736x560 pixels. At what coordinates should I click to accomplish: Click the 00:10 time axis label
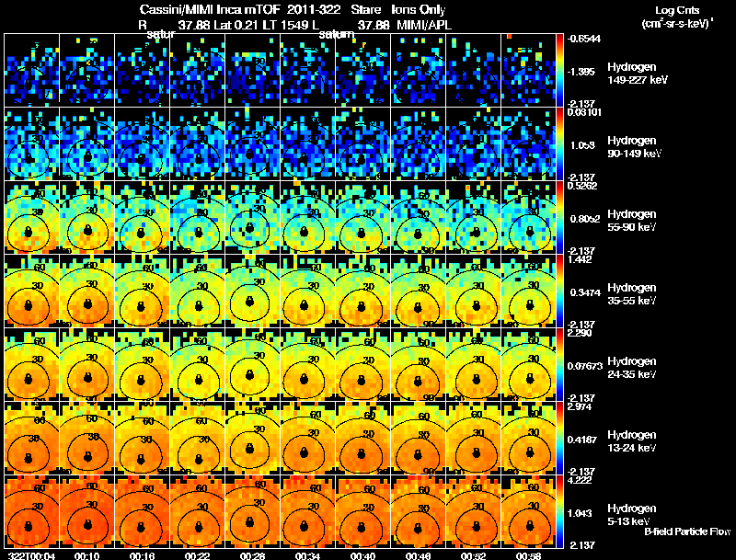[x=86, y=555]
